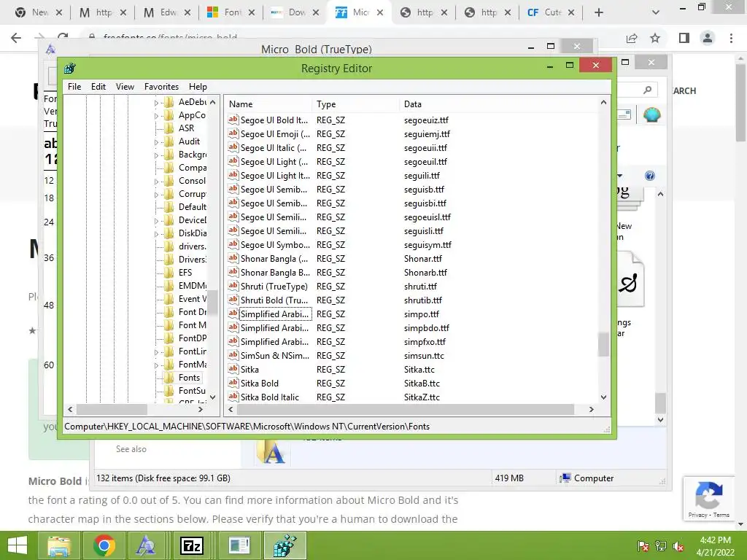Screen dimensions: 747x560
Task: Open File Explorer from taskbar
Action: coord(59,545)
